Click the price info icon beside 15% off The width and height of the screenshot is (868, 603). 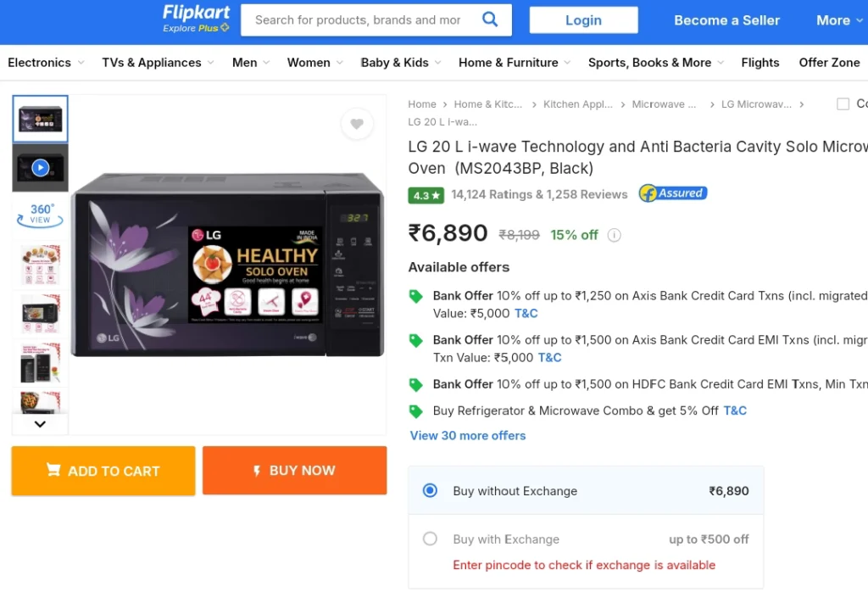614,235
